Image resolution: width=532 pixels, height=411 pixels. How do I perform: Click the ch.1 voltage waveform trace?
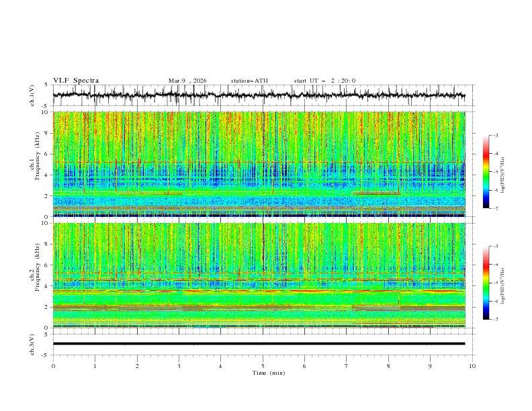pos(259,95)
